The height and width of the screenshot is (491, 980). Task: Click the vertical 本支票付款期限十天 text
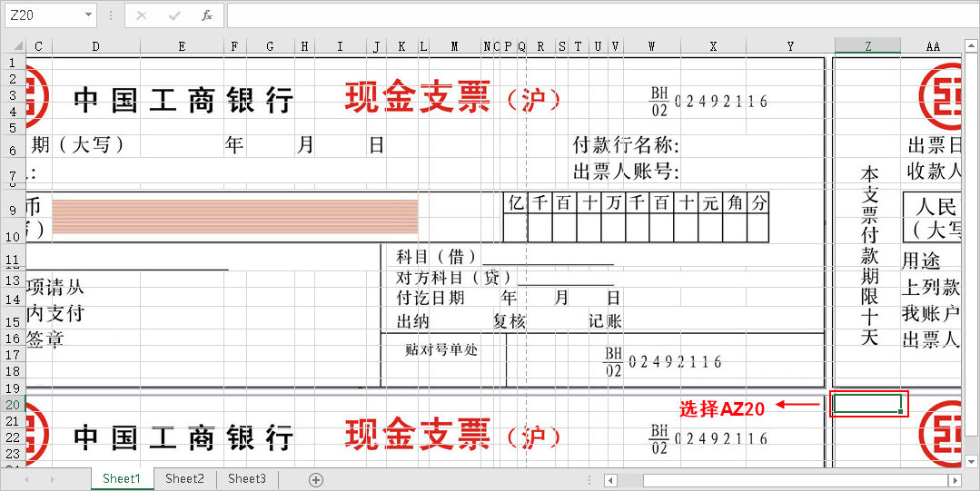coord(869,256)
